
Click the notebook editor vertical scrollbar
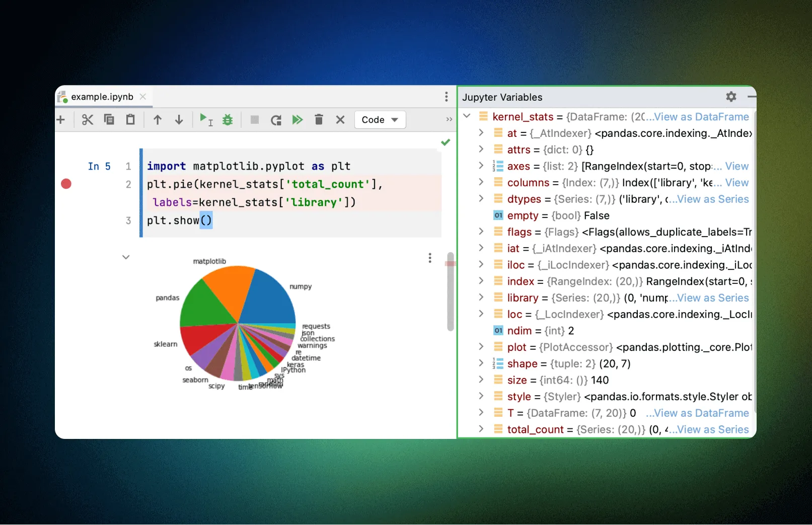tap(450, 292)
